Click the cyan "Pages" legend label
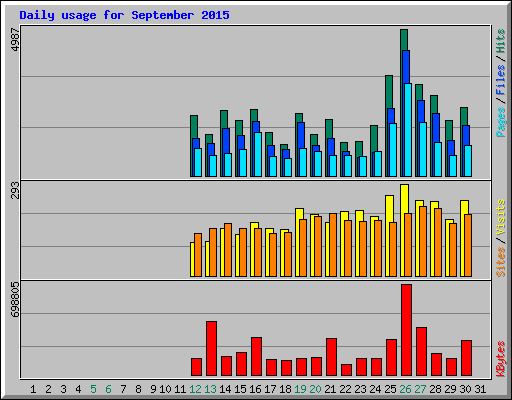 tap(500, 122)
